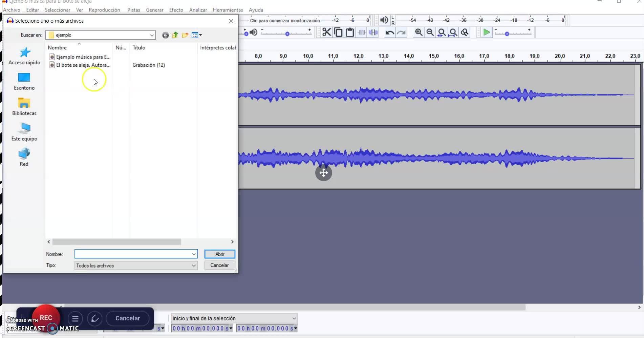Click Cancelar in the file dialog

pos(219,265)
